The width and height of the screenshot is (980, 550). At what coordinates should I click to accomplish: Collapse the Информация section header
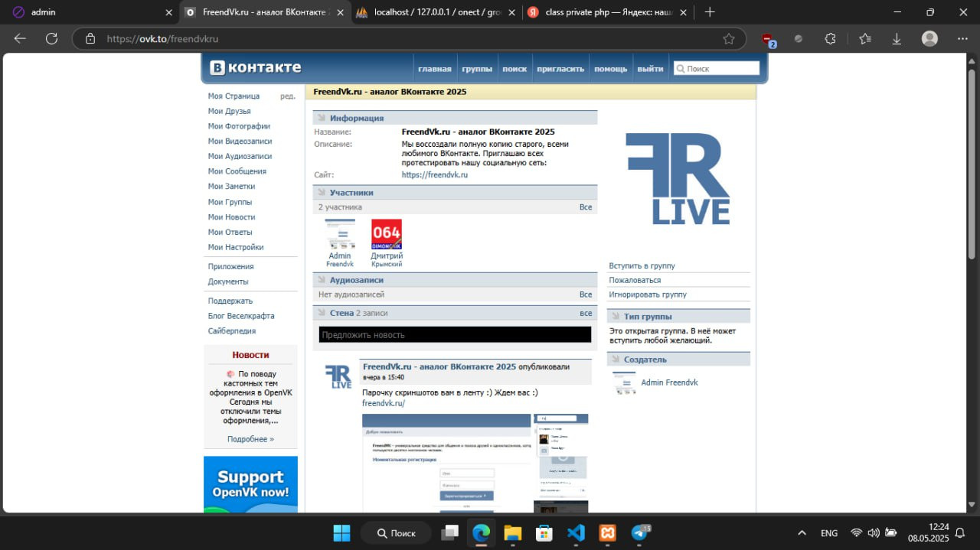coord(455,118)
